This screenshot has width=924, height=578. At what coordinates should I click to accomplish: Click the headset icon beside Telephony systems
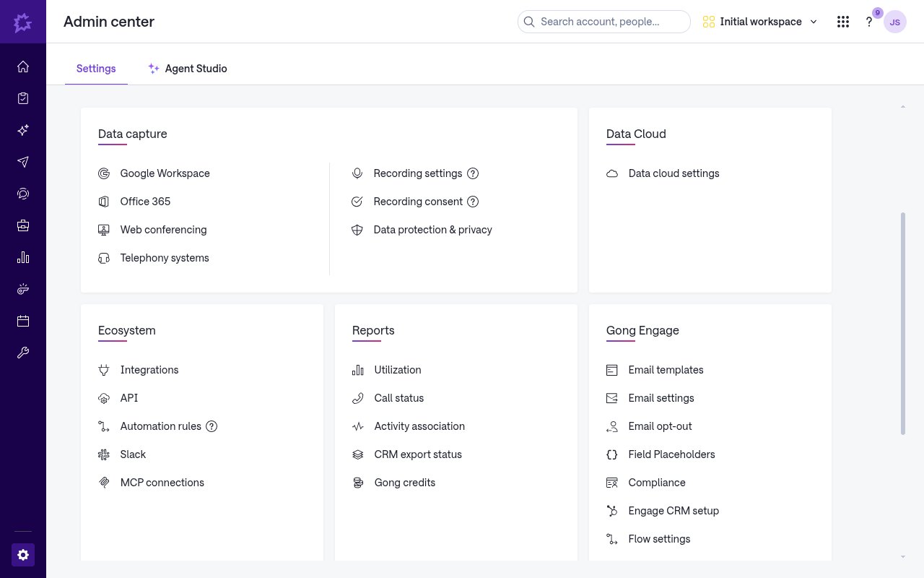104,258
